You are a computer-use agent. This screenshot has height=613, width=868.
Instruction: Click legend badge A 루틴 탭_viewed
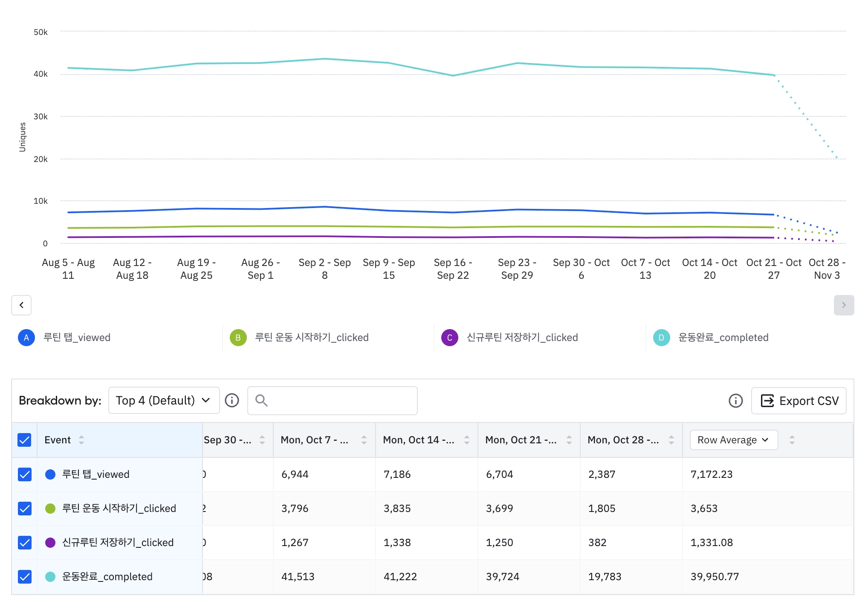26,338
